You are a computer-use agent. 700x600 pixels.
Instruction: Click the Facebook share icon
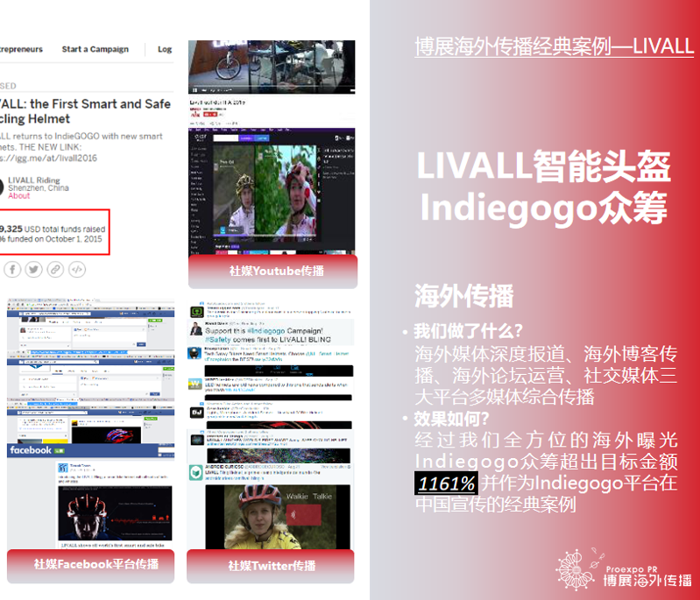(x=12, y=269)
